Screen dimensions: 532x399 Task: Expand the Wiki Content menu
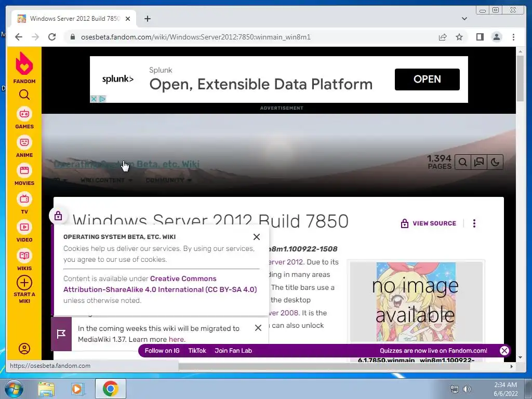pos(106,180)
